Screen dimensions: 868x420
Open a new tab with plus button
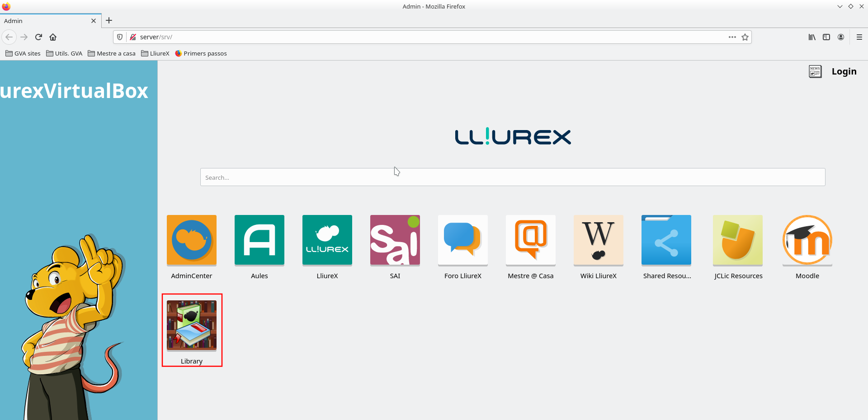(109, 20)
